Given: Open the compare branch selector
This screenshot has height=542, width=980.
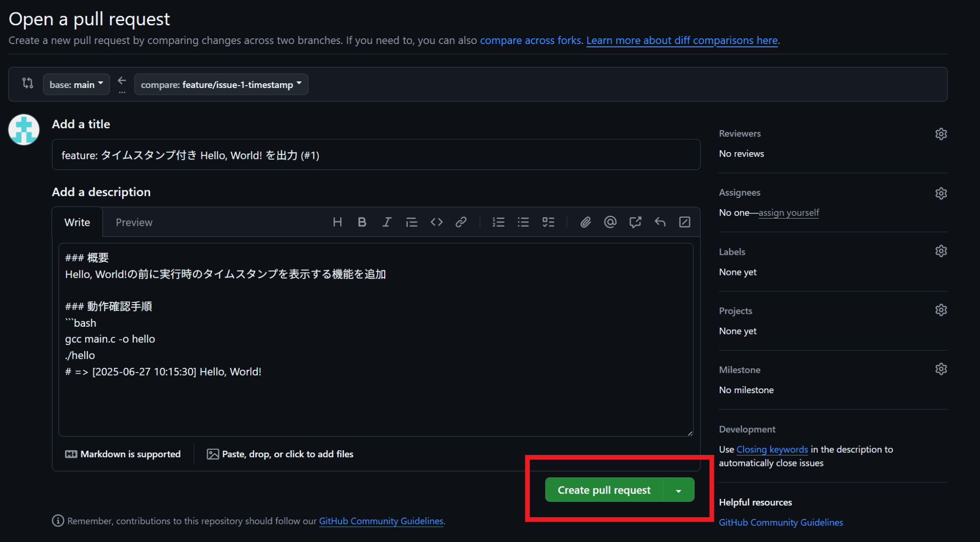Looking at the screenshot, I should tap(221, 84).
